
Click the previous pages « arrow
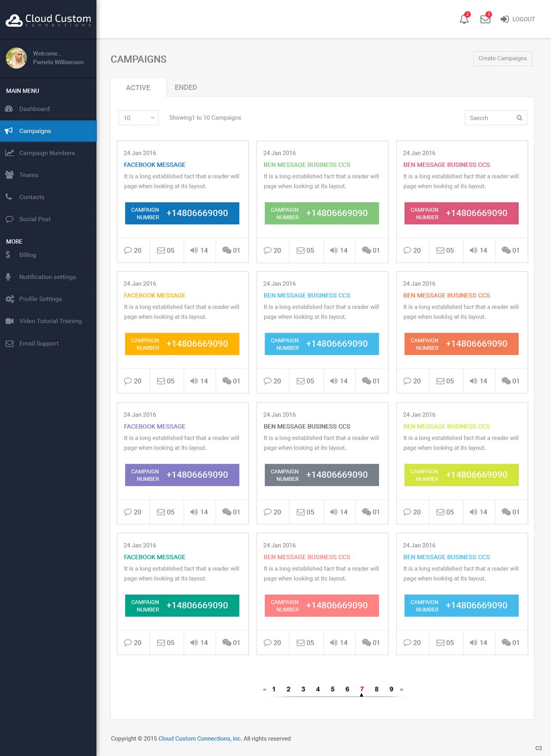pyautogui.click(x=265, y=689)
